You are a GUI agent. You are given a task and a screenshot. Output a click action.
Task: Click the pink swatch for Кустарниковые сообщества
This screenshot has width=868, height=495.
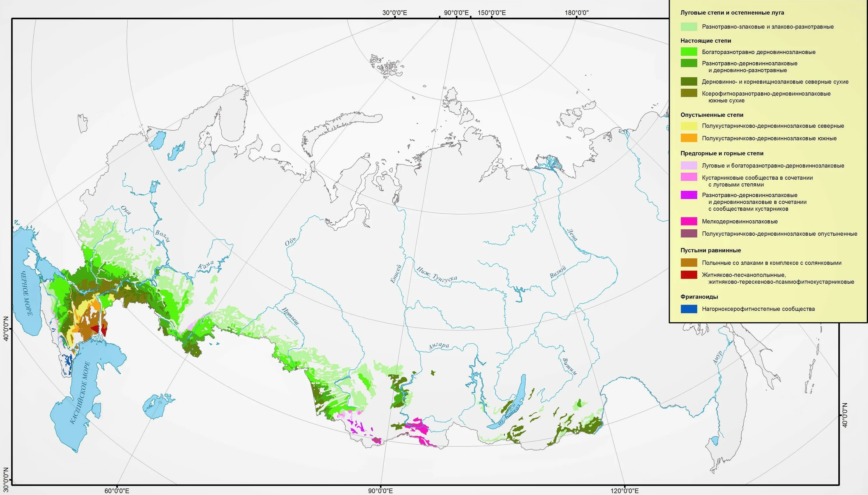(x=689, y=177)
